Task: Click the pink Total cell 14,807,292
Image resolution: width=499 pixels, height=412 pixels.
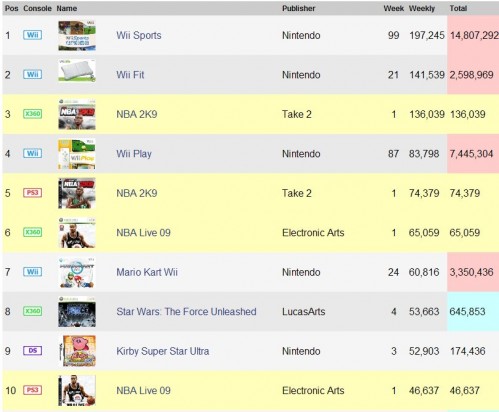Action: click(x=473, y=35)
